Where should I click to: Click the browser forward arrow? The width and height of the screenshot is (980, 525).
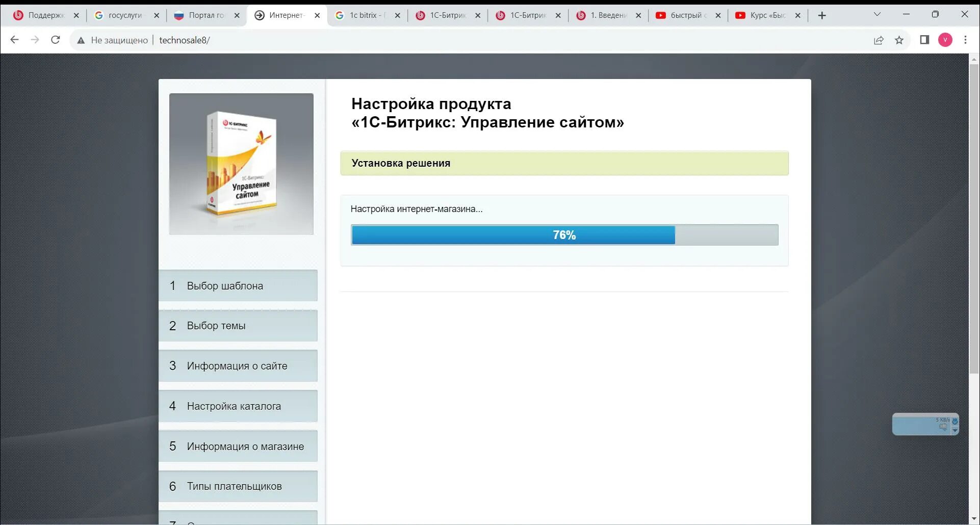35,40
